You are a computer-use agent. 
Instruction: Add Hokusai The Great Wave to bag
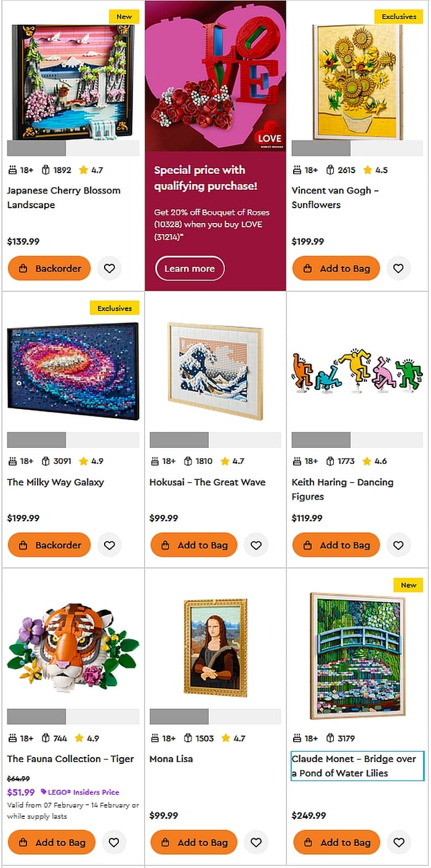click(193, 545)
